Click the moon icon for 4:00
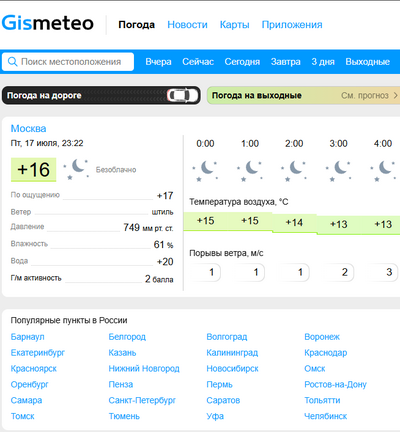Image resolution: width=400 pixels, height=432 pixels. coord(383,171)
